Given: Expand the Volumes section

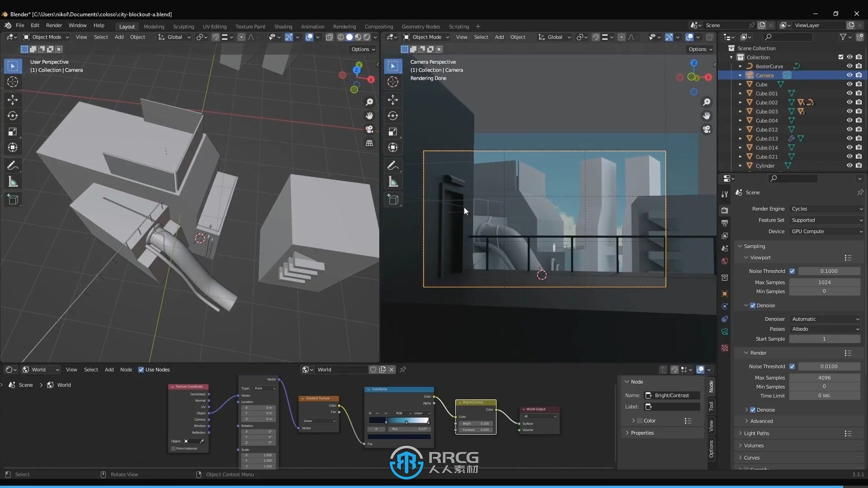Looking at the screenshot, I should click(754, 446).
